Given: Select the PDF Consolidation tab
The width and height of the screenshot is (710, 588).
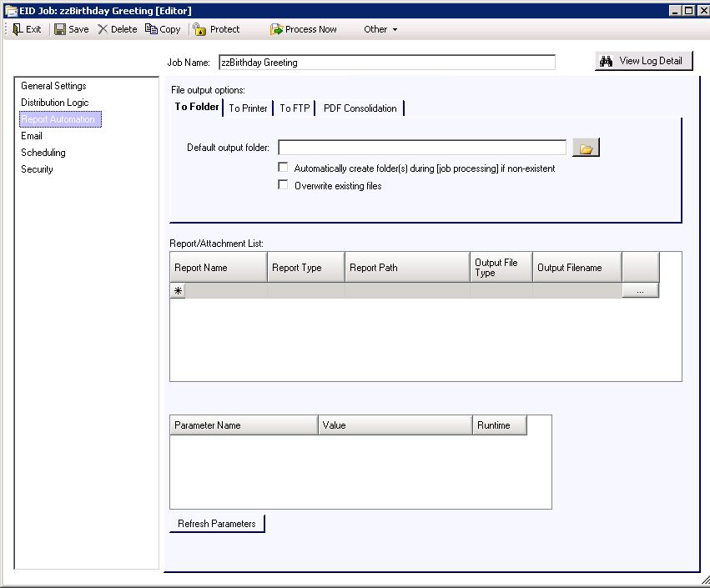Looking at the screenshot, I should pos(360,108).
